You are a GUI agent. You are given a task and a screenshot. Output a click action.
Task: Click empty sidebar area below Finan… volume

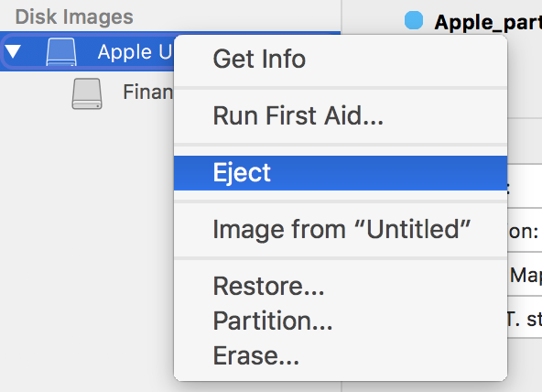click(x=86, y=242)
